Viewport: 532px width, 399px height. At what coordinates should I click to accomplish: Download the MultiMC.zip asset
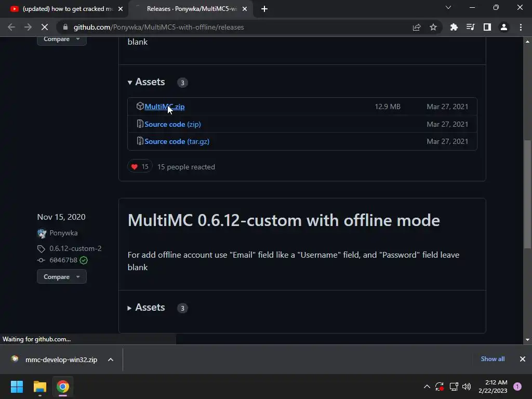[x=165, y=107]
